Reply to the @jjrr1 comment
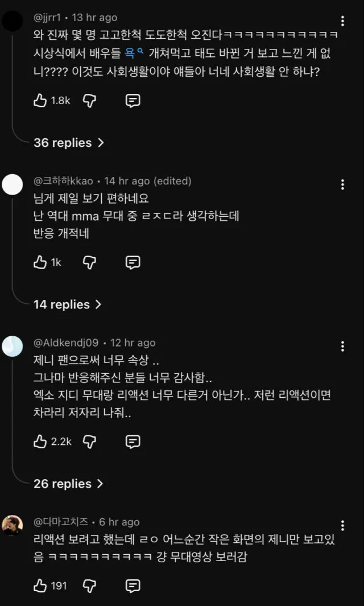 point(133,101)
